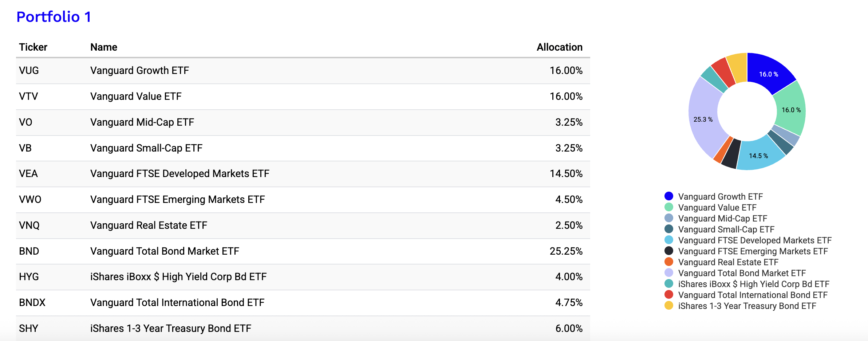This screenshot has width=868, height=341.
Task: Click the iShares 1-3 Year Treasury yellow legend dot
Action: pyautogui.click(x=668, y=306)
